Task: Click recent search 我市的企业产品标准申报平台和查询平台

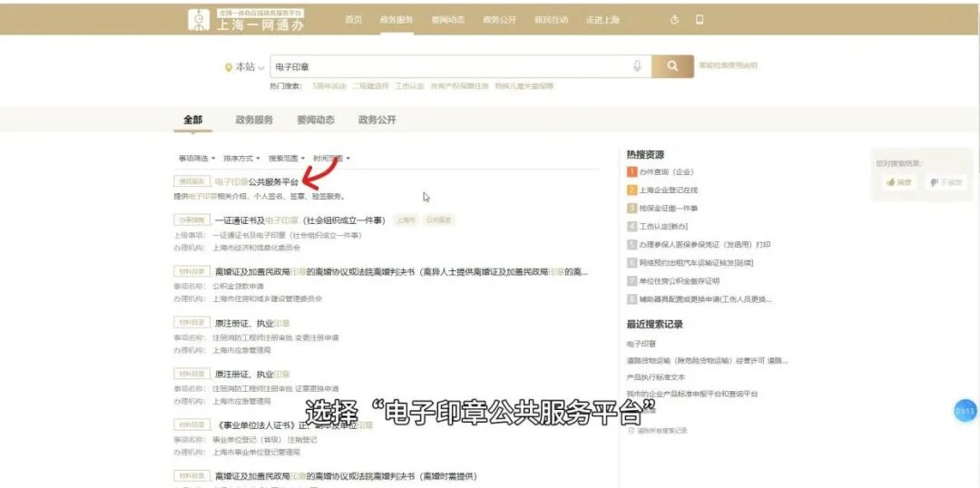Action: [x=692, y=394]
